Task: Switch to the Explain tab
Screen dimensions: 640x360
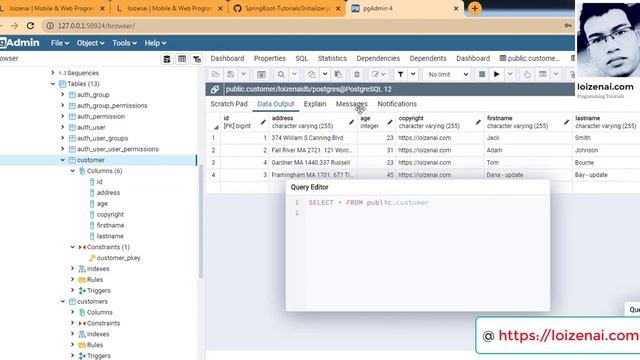Action: click(315, 104)
